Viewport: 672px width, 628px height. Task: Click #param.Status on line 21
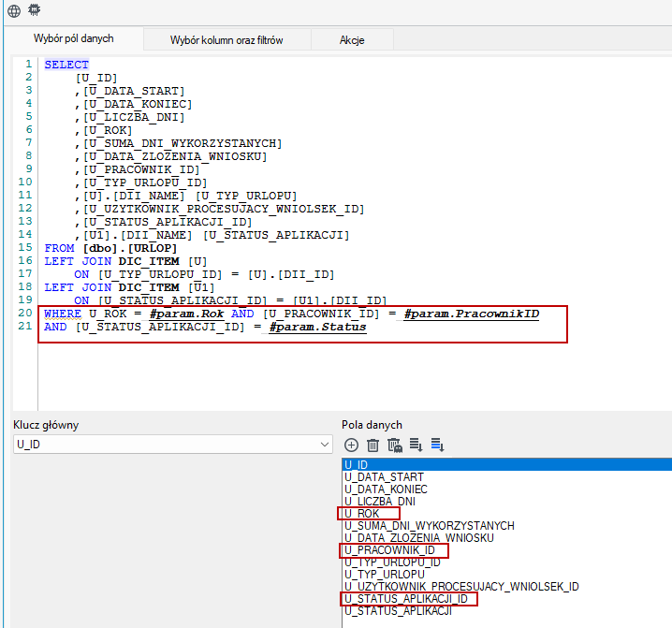pos(317,327)
